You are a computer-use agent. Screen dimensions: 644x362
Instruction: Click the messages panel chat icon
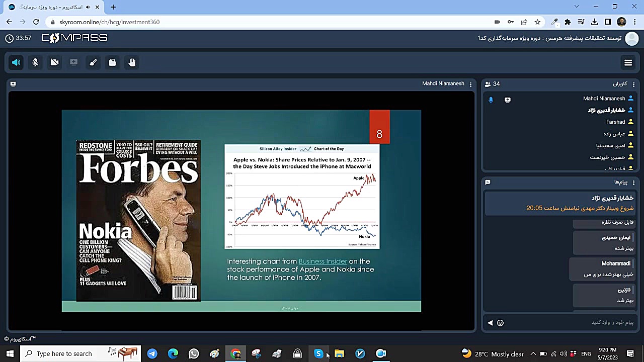point(488,182)
